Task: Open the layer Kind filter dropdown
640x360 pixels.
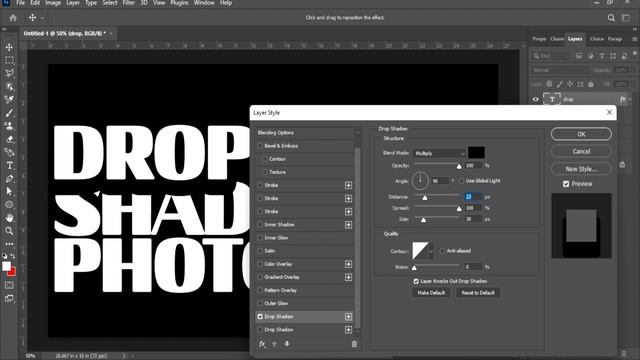Action: click(551, 56)
